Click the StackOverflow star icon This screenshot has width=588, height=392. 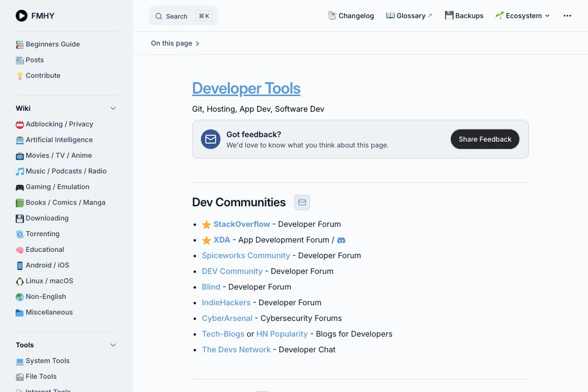[206, 224]
